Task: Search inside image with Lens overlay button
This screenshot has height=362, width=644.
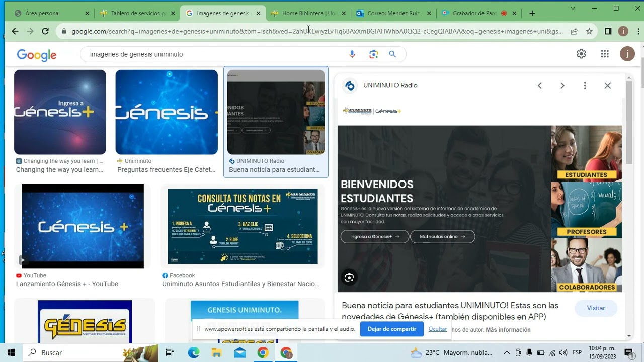Action: 349,277
